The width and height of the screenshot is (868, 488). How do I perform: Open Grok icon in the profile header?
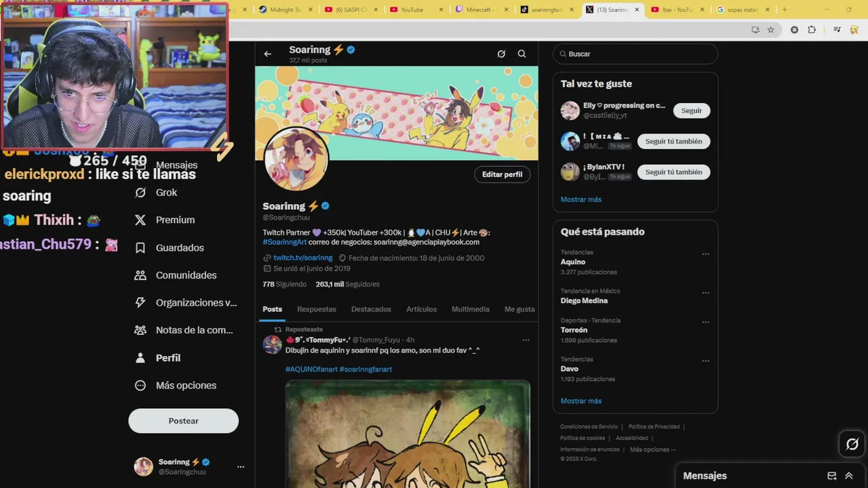(501, 54)
